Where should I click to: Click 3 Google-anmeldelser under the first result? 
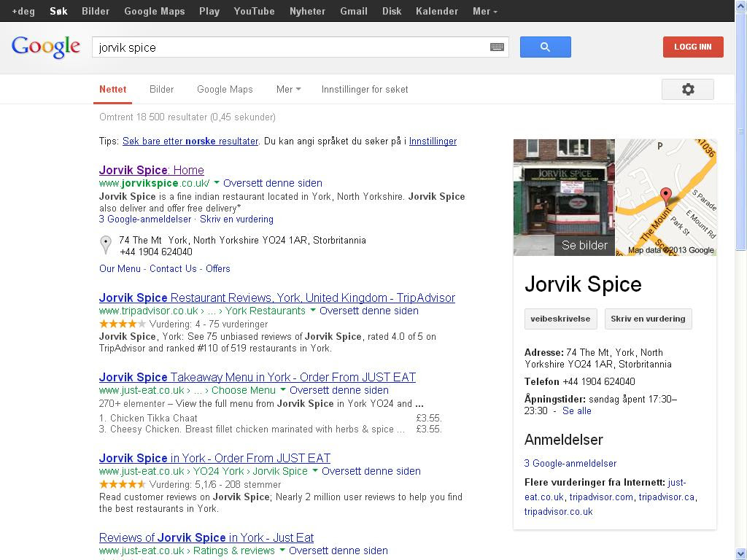(145, 219)
